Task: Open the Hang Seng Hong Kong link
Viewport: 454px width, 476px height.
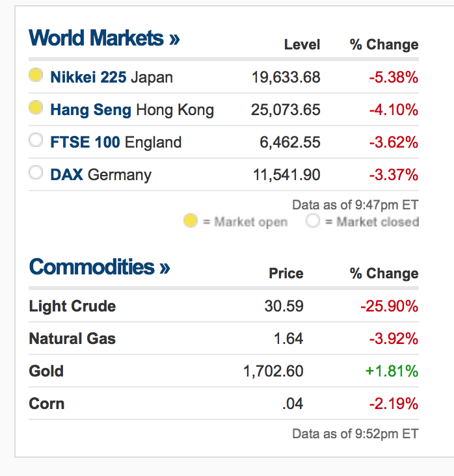Action: click(x=131, y=110)
